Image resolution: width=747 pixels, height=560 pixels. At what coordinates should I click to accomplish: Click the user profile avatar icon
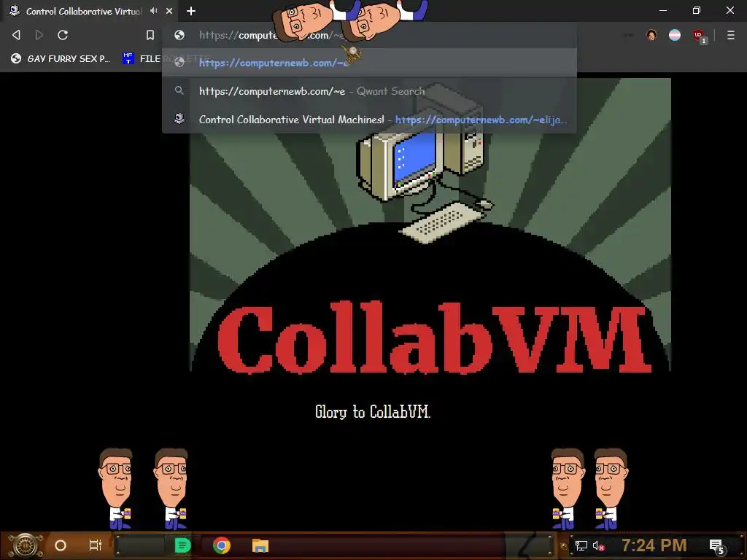pyautogui.click(x=651, y=35)
